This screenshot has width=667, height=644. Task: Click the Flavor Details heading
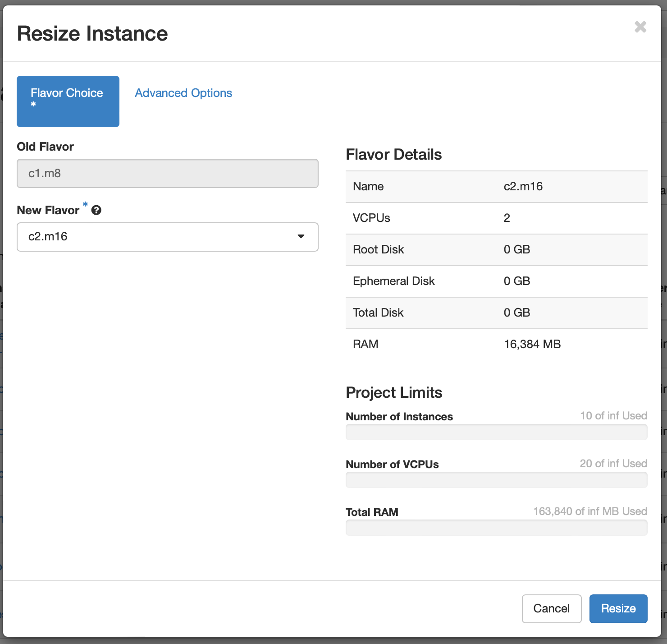point(393,154)
